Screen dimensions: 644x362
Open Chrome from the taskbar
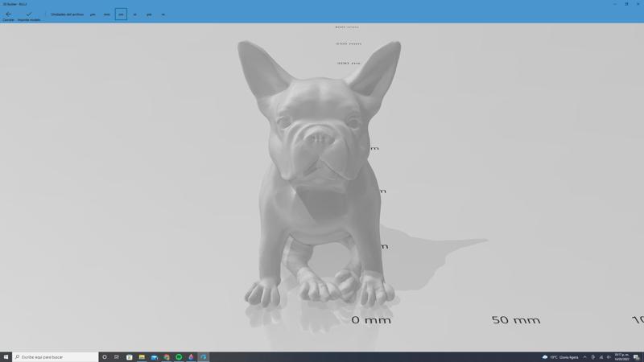167,357
